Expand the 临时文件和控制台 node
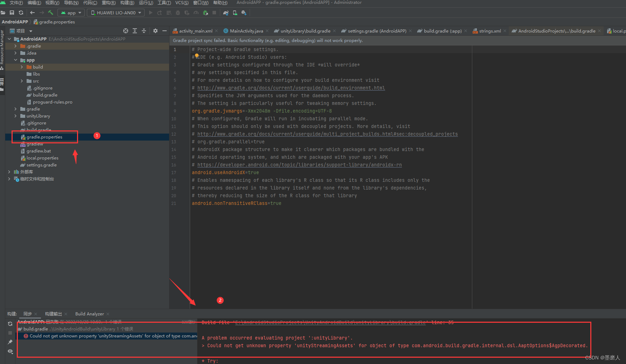Screen dimensions: 626x364 click(x=9, y=179)
